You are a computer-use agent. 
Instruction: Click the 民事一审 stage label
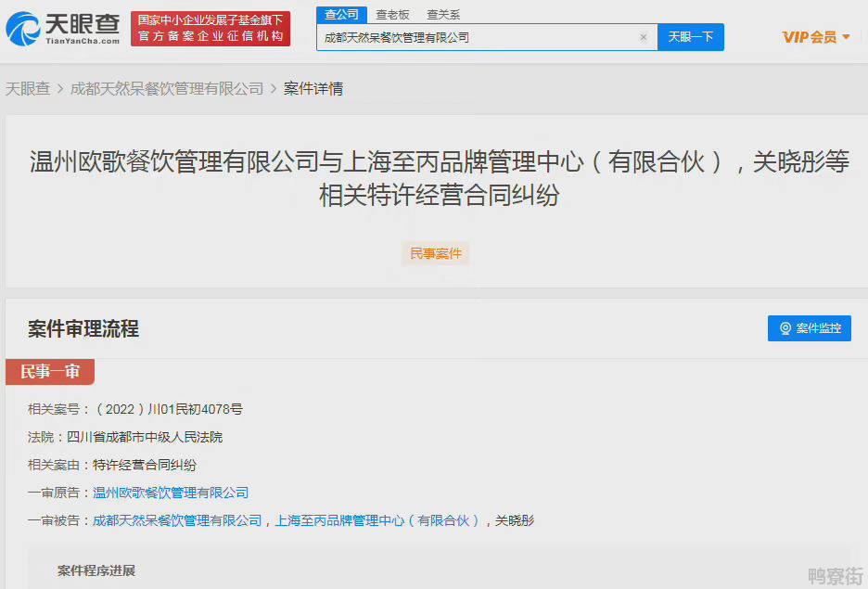click(50, 371)
